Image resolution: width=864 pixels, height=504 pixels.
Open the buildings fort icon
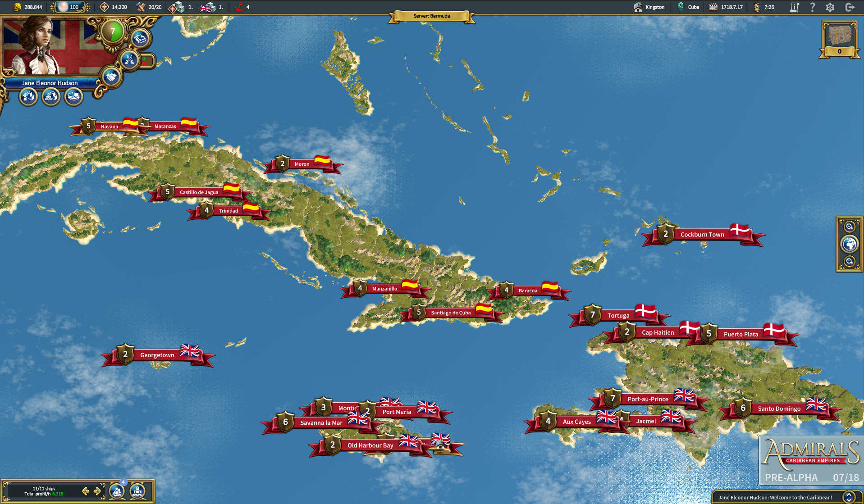point(137,491)
